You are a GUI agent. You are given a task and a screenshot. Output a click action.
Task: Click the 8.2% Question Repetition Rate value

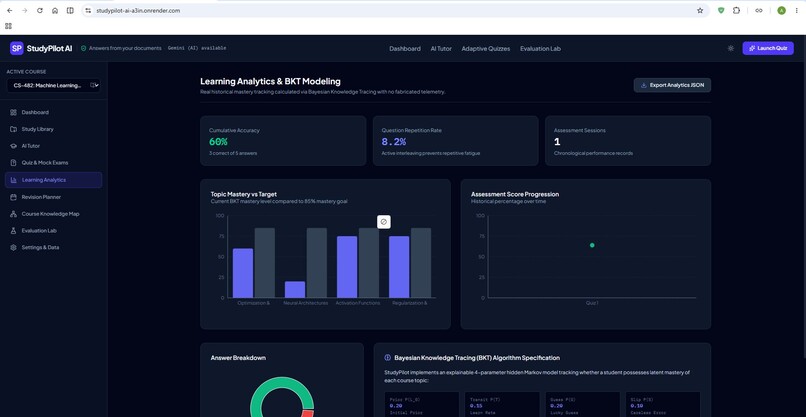pos(394,142)
